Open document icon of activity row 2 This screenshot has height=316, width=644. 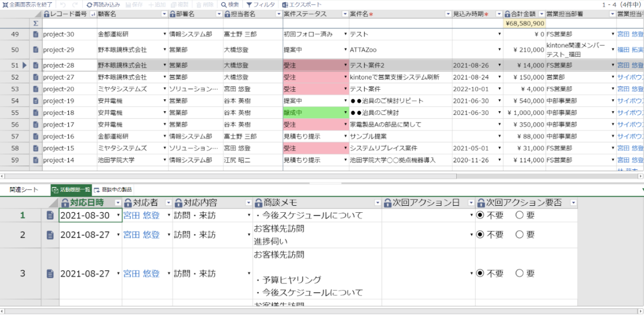(50, 235)
